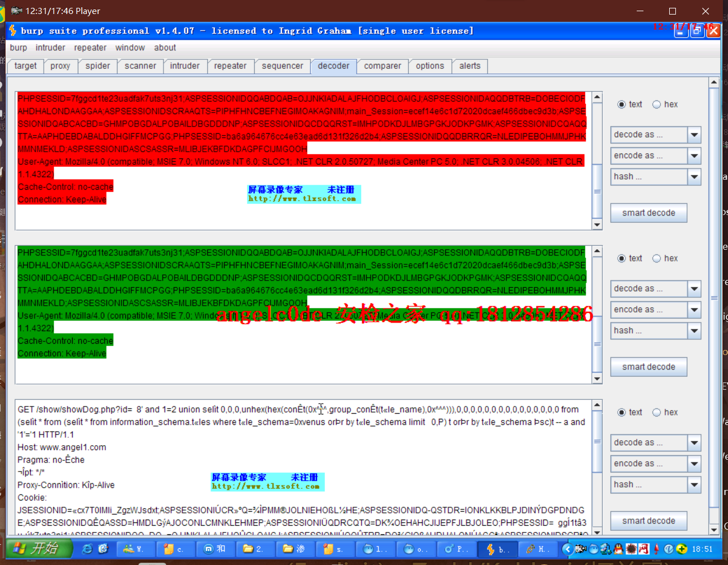Click smart decode in second panel
Image resolution: width=728 pixels, height=565 pixels.
point(648,367)
